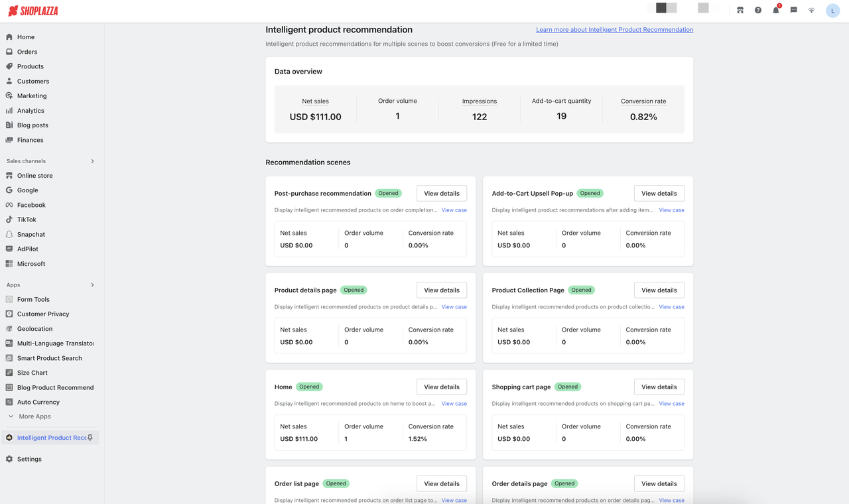Expand the Sales channels section
The image size is (849, 504).
[92, 161]
